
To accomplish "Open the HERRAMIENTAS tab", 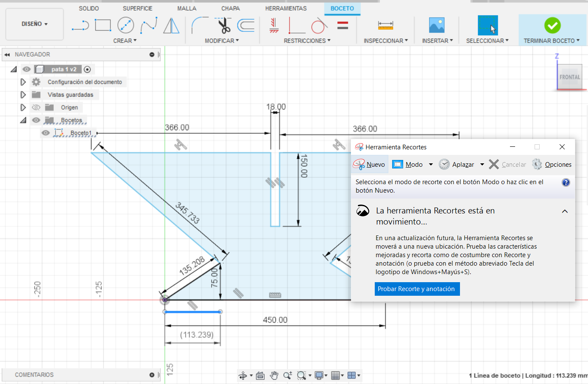I will [x=286, y=8].
